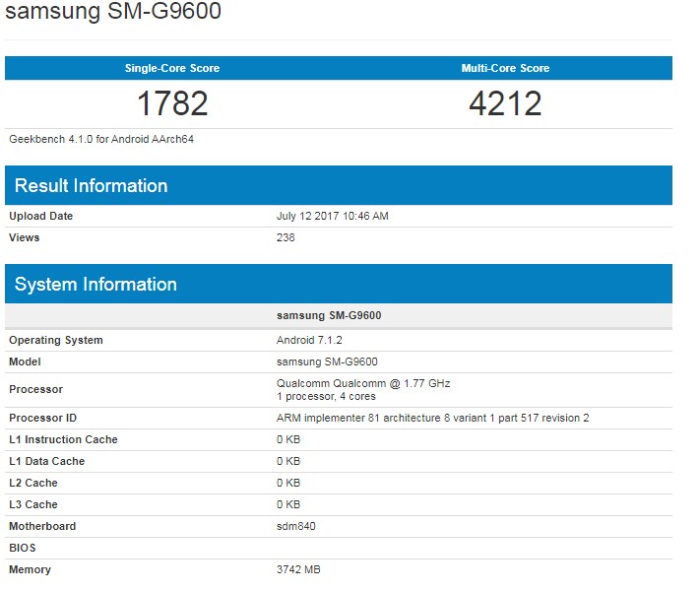The image size is (700, 591).
Task: Select Model value 'samsung SM-G9600'
Action: 327,361
